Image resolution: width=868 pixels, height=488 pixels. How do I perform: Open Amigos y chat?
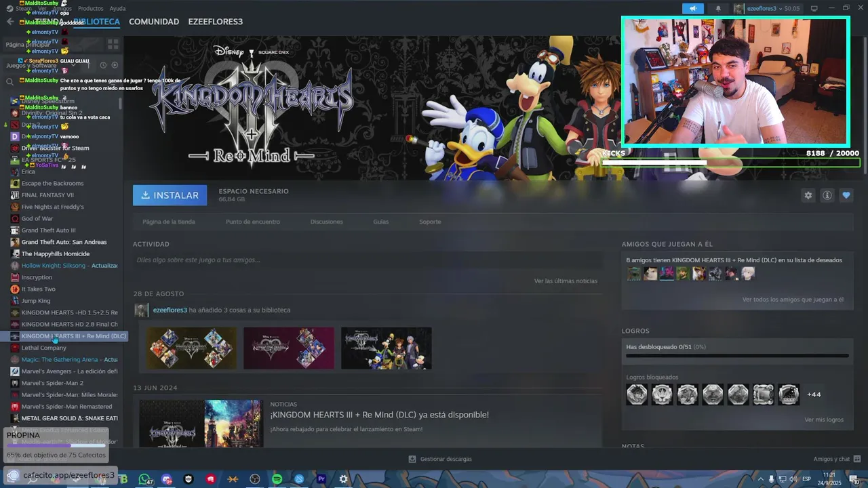click(x=831, y=459)
